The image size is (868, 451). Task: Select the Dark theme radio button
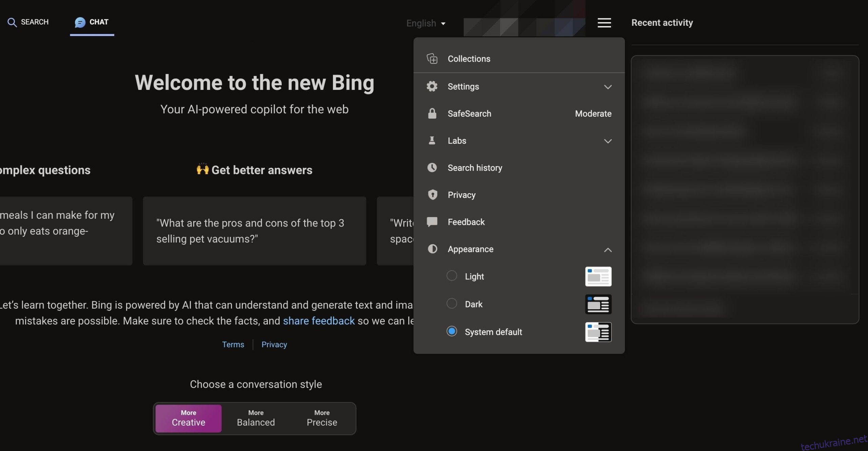(452, 303)
